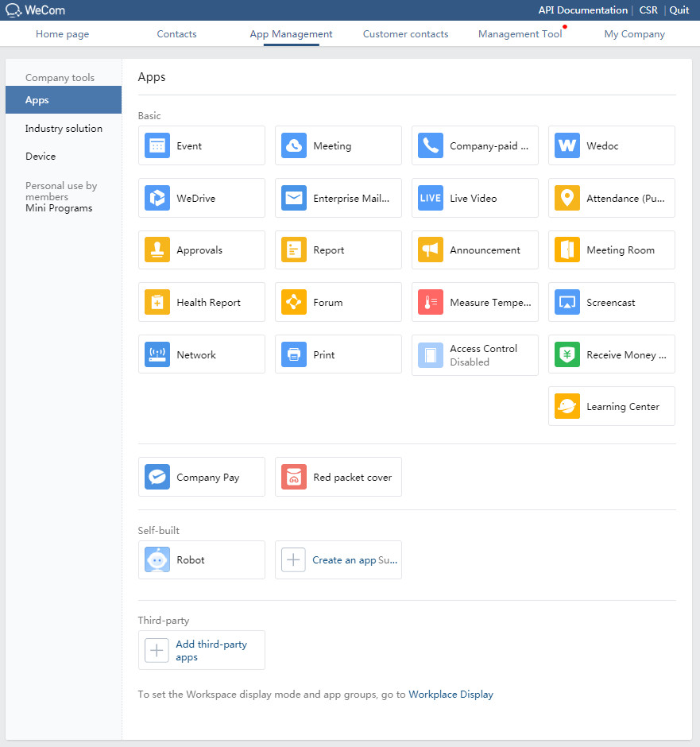This screenshot has height=747, width=700.
Task: Click the Event app name
Action: [189, 145]
